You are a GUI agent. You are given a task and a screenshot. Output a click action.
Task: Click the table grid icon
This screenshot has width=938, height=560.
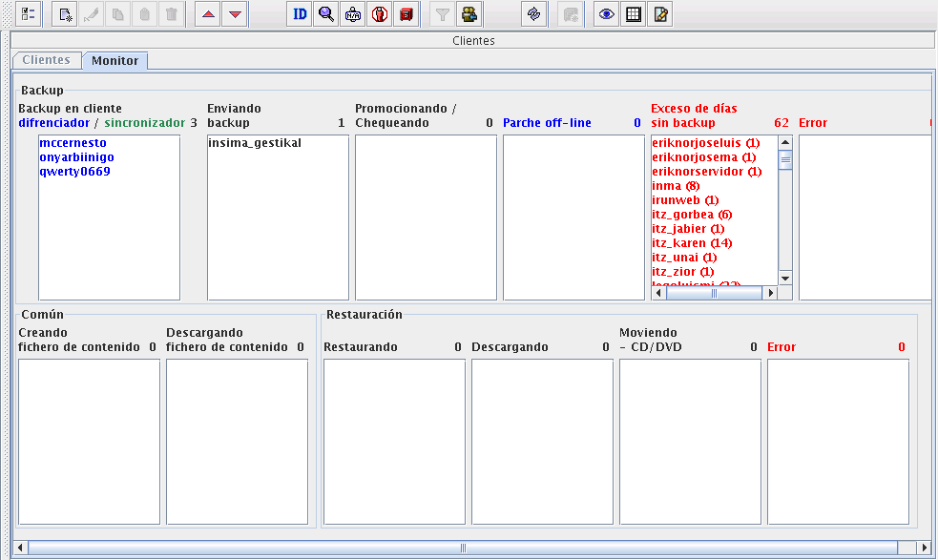(x=634, y=14)
